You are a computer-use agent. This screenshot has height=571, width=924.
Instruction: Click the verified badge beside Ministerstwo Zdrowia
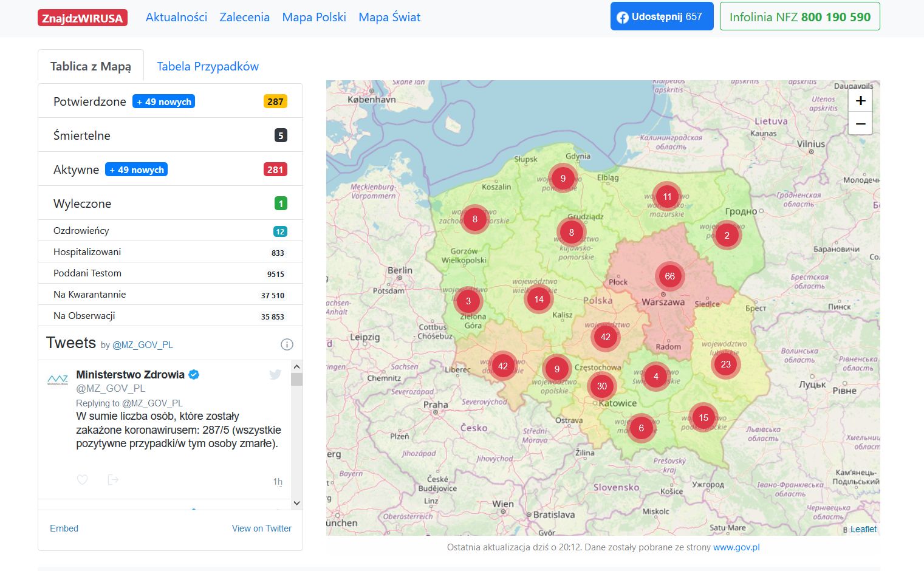(x=194, y=374)
